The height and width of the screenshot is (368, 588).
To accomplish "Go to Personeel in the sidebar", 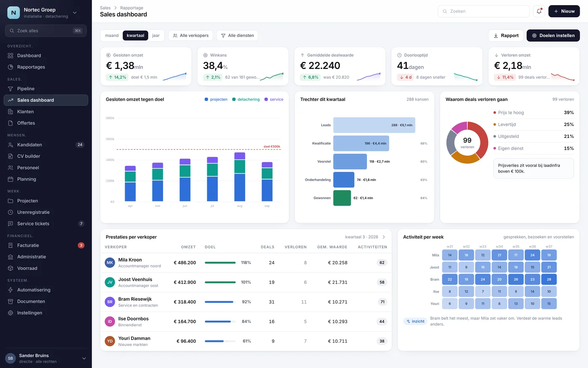I will tap(46, 168).
